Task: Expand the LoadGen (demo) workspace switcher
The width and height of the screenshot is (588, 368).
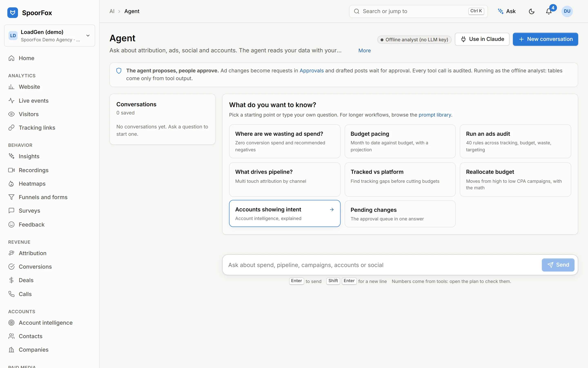Action: (50, 36)
